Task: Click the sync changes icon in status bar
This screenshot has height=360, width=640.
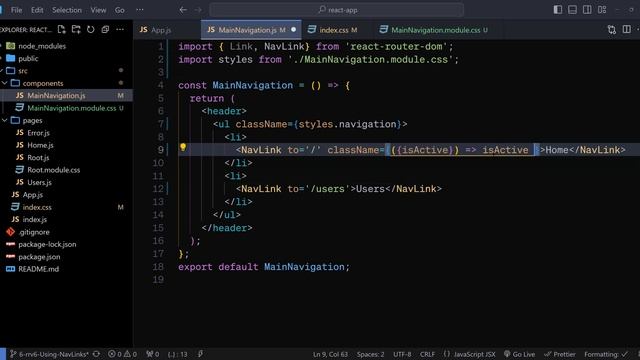Action: click(x=96, y=354)
